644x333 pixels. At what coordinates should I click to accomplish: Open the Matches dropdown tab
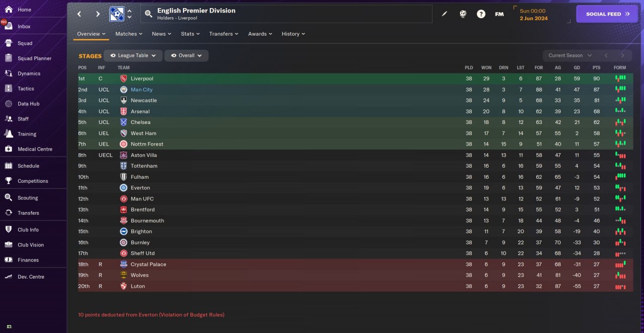[x=128, y=34]
